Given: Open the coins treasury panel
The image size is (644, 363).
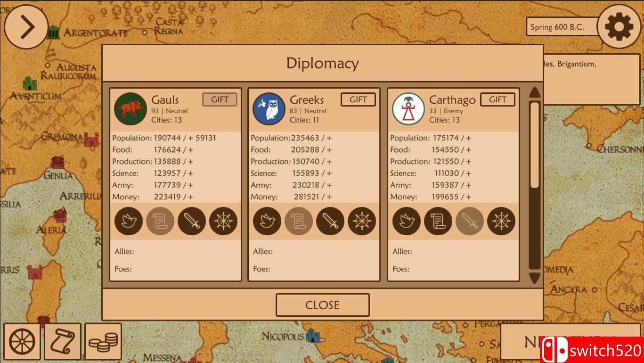Looking at the screenshot, I should pyautogui.click(x=103, y=341).
